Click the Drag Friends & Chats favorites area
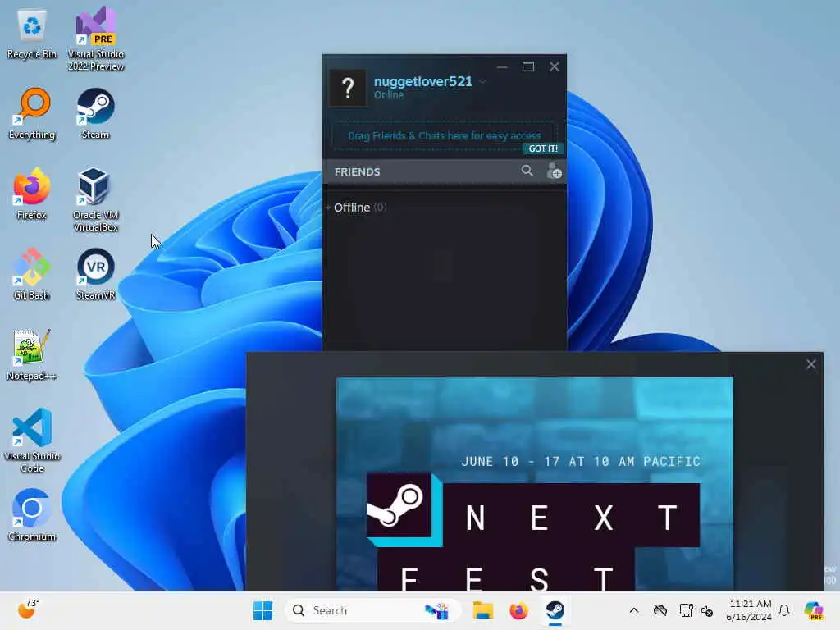Viewport: 840px width, 630px height. (x=444, y=135)
